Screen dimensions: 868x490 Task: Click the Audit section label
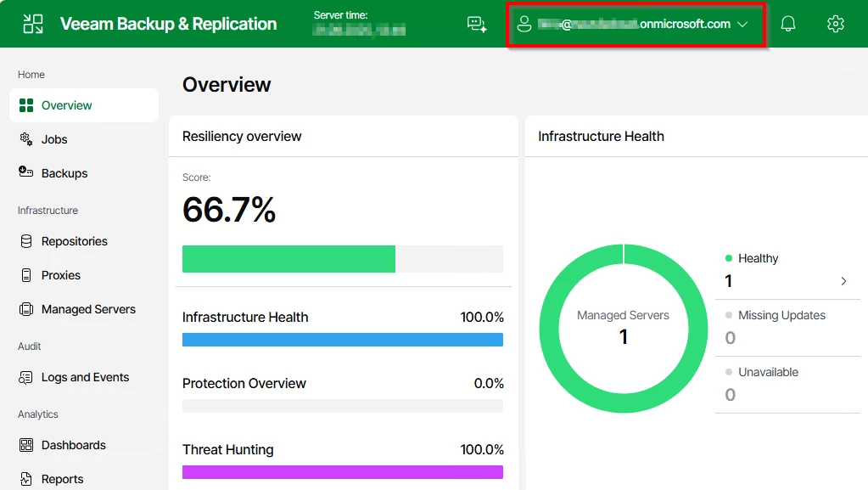click(30, 346)
